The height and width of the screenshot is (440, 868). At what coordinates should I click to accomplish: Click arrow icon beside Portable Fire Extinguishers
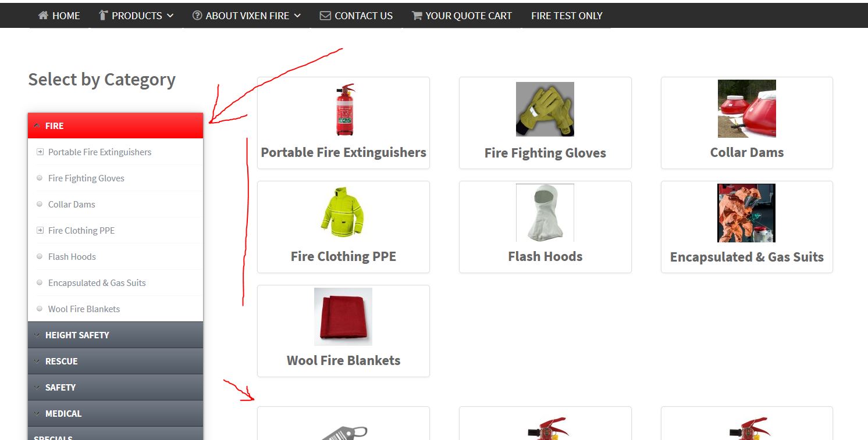40,152
